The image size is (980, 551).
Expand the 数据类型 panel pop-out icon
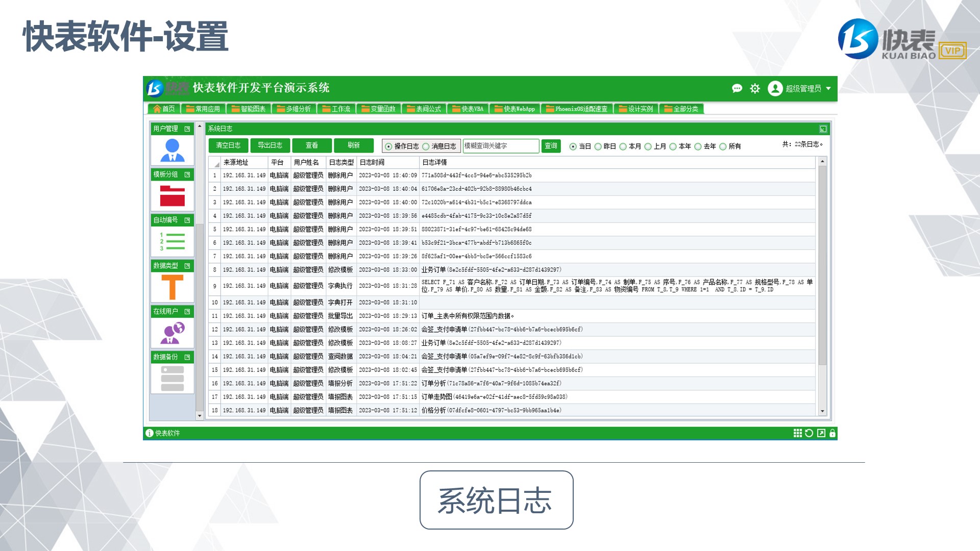(x=187, y=266)
